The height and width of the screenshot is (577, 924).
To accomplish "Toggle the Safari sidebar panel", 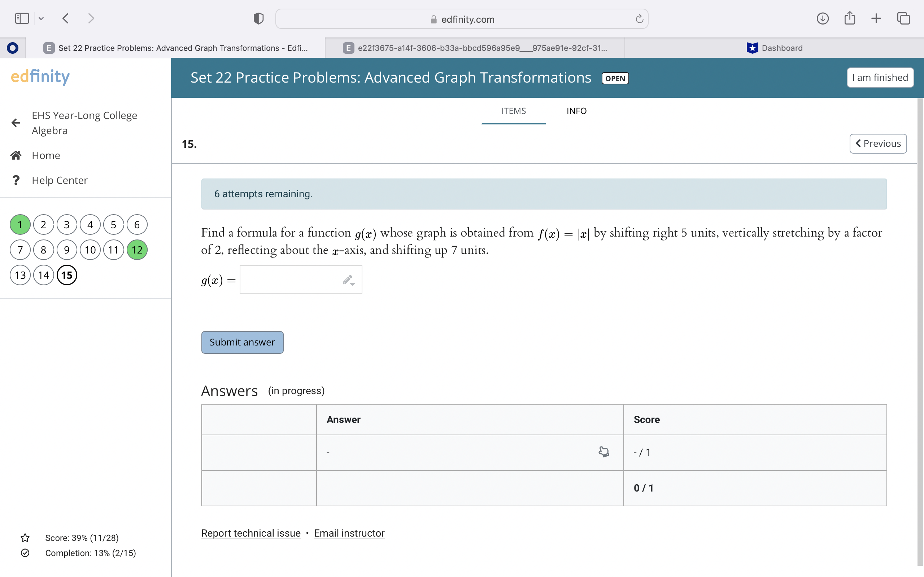I will point(21,18).
